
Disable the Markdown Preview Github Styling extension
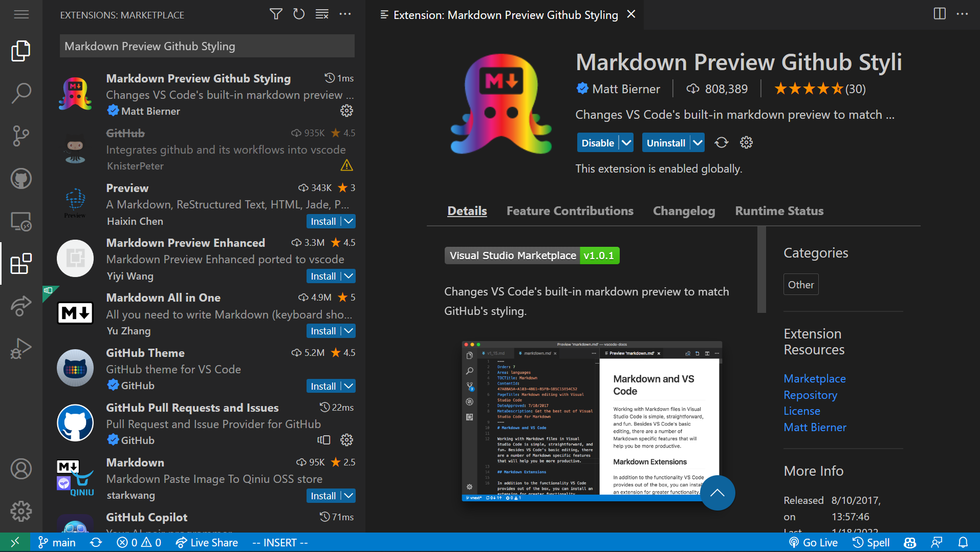click(x=598, y=143)
